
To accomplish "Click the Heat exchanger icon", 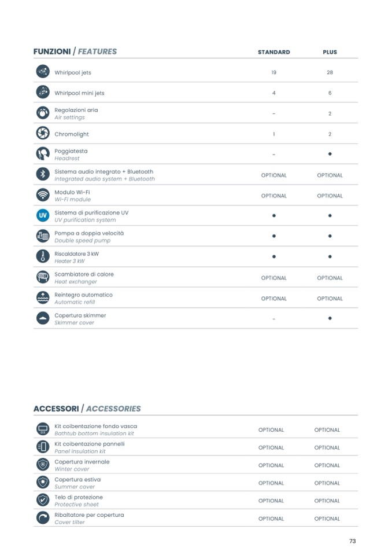I will pyautogui.click(x=42, y=277).
